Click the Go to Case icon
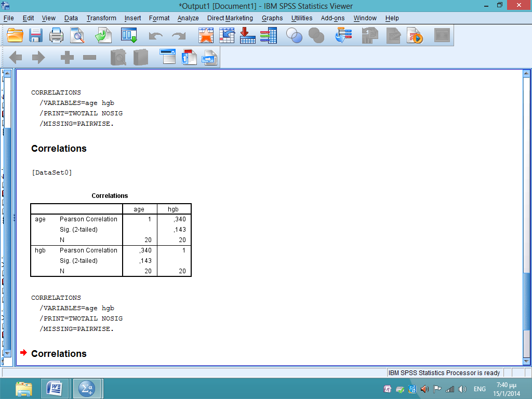Screen dimensions: 532x399 pos(227,35)
